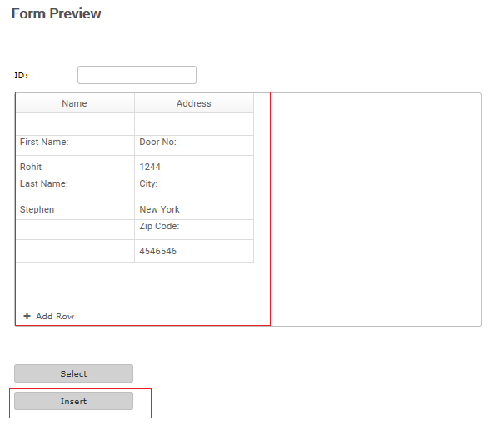Click the plus icon beside Add Row
The width and height of the screenshot is (504, 430).
27,316
